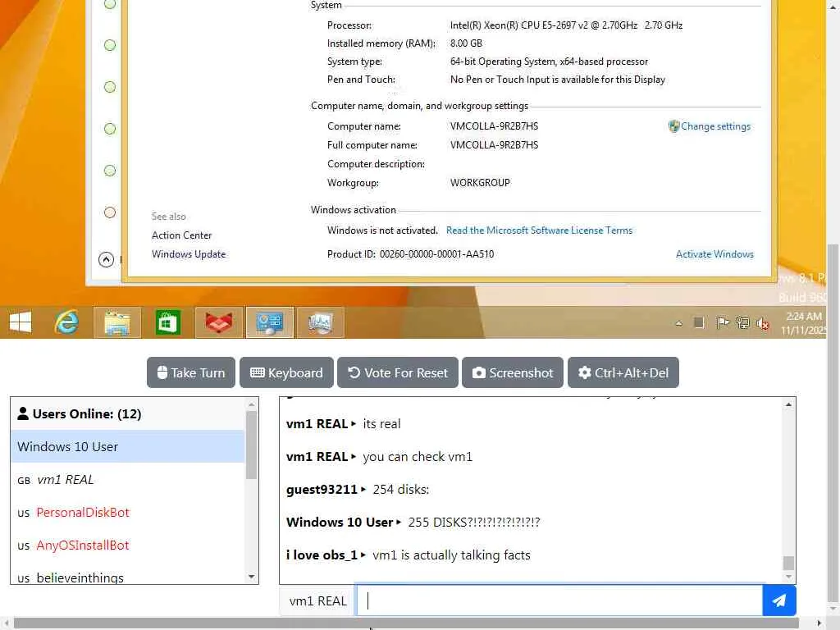Click the No Pen or Touch Input text
840x630 pixels.
point(558,80)
